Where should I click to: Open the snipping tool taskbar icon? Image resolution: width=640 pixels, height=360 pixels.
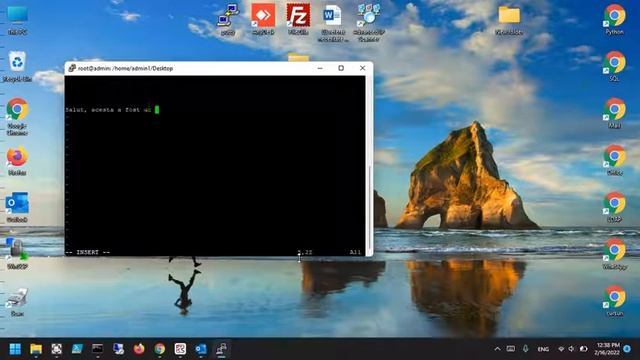[x=56, y=349]
